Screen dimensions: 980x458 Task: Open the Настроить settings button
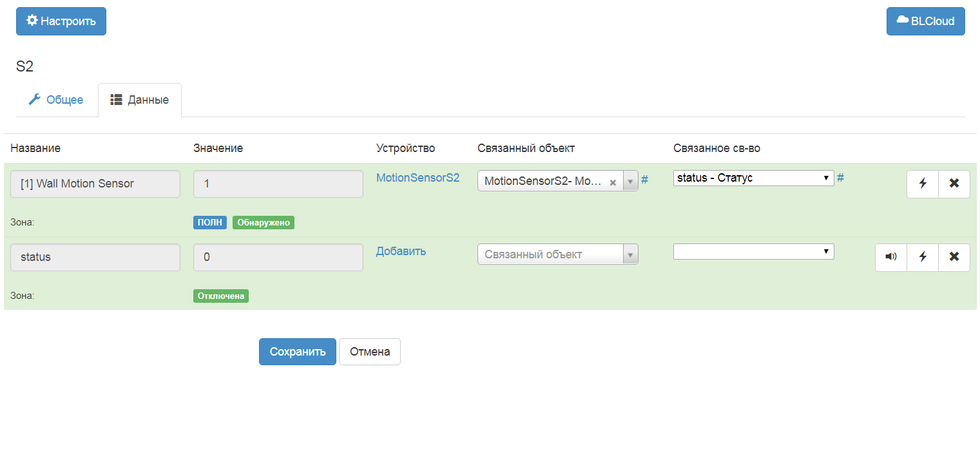pos(61,21)
